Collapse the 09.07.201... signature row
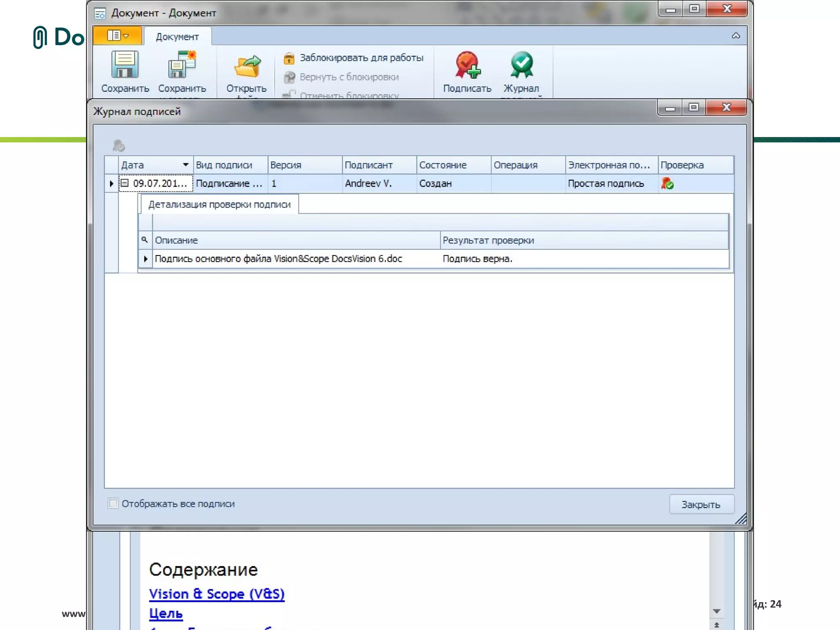Screen dimensions: 840x630 click(x=125, y=183)
